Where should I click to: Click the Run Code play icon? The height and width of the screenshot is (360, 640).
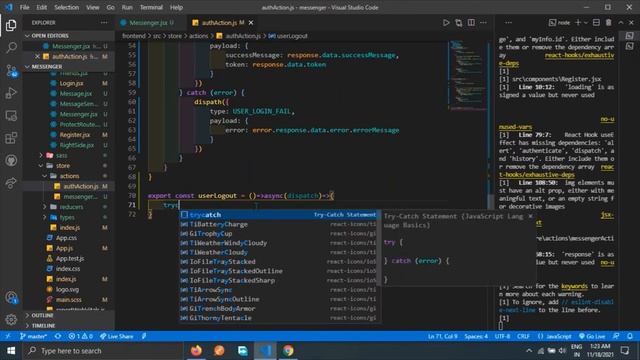click(446, 23)
